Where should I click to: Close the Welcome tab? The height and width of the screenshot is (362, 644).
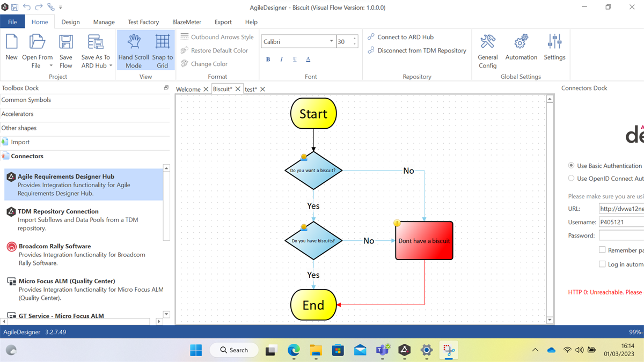tap(206, 89)
